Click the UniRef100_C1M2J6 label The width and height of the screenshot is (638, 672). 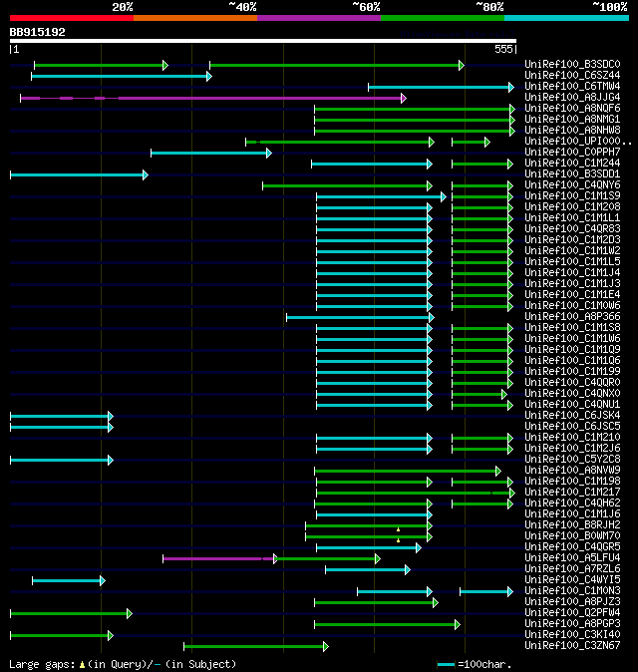[x=572, y=449]
